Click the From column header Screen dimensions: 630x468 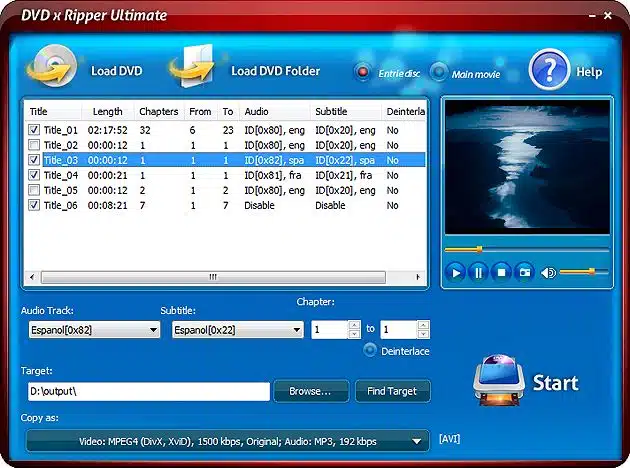[x=200, y=111]
